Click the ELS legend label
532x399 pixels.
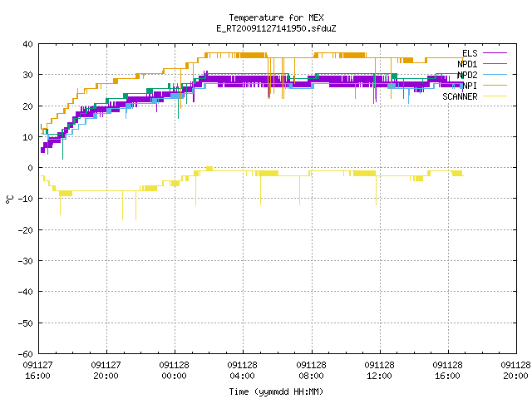(470, 53)
